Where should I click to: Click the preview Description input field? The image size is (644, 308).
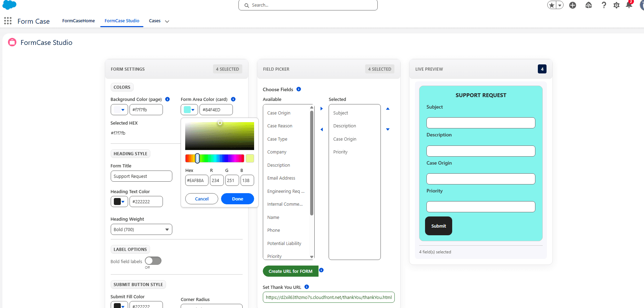click(481, 151)
